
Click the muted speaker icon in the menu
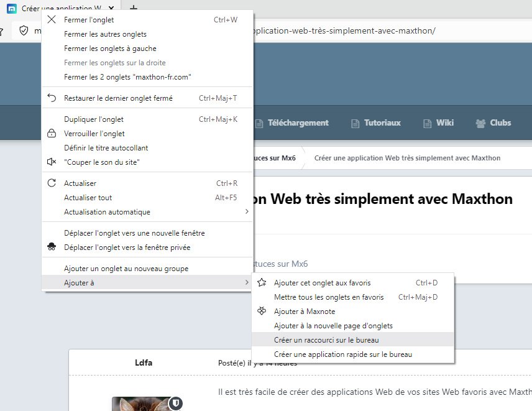point(52,162)
